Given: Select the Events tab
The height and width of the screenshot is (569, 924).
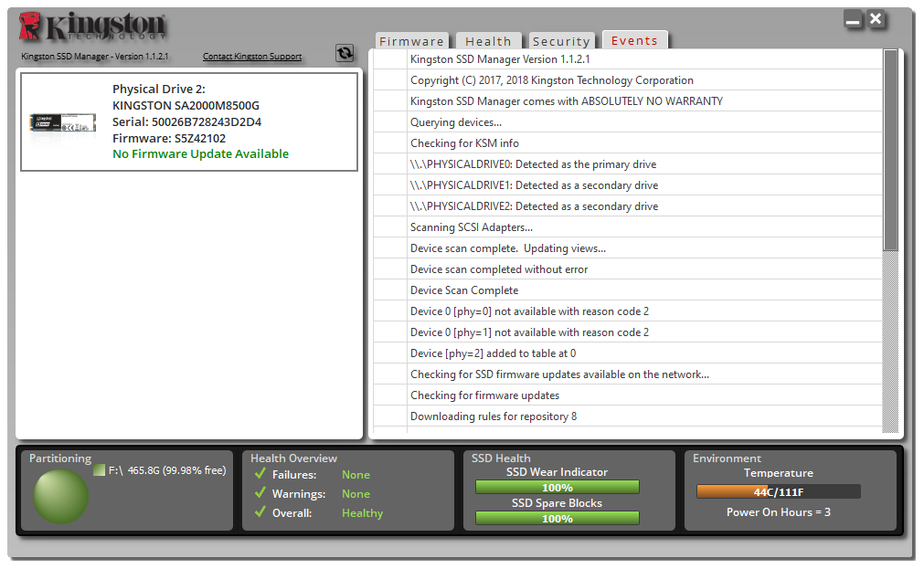Looking at the screenshot, I should (x=634, y=40).
